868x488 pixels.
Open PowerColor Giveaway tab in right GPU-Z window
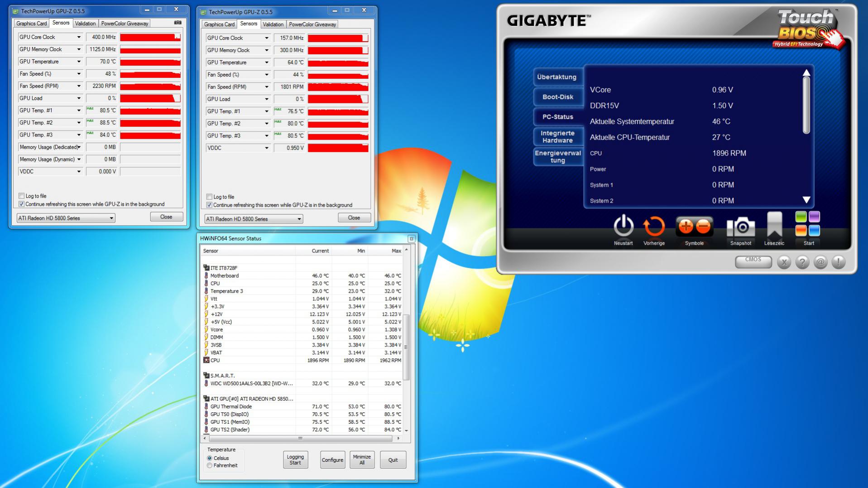click(312, 24)
